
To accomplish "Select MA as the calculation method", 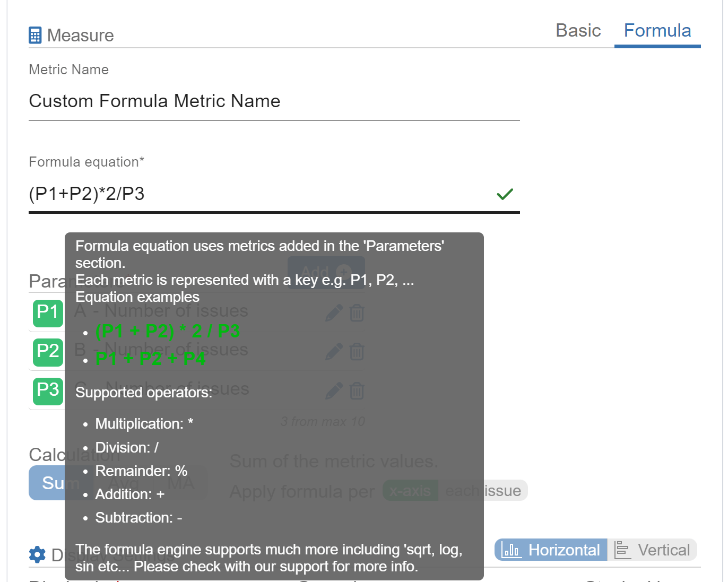I will point(180,483).
